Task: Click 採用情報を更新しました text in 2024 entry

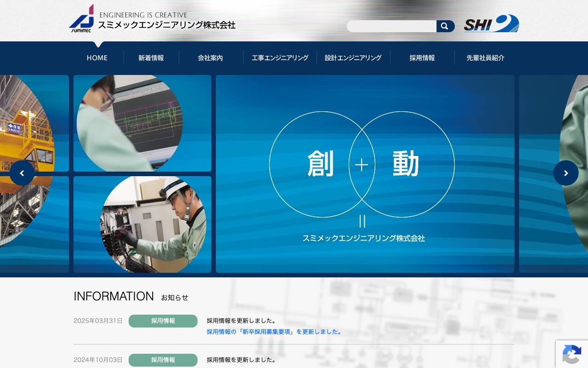Action: (242, 360)
